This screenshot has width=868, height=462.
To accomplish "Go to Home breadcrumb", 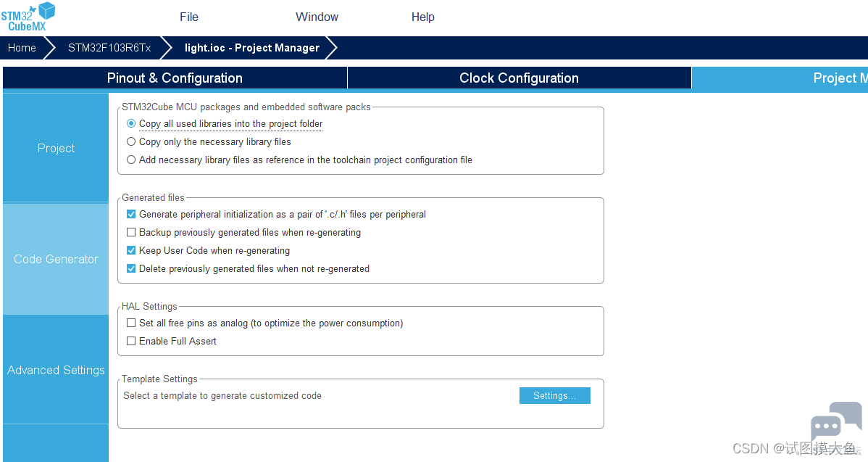I will [22, 48].
